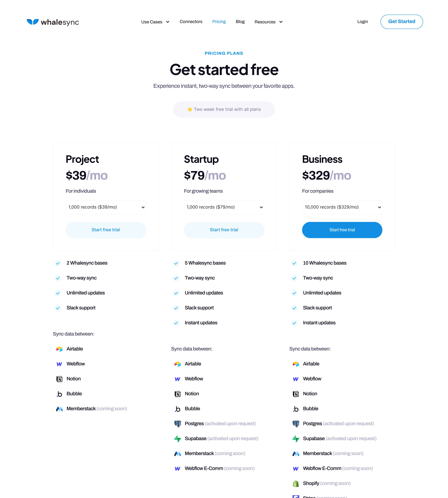Click the Get Started button in header

(x=401, y=22)
